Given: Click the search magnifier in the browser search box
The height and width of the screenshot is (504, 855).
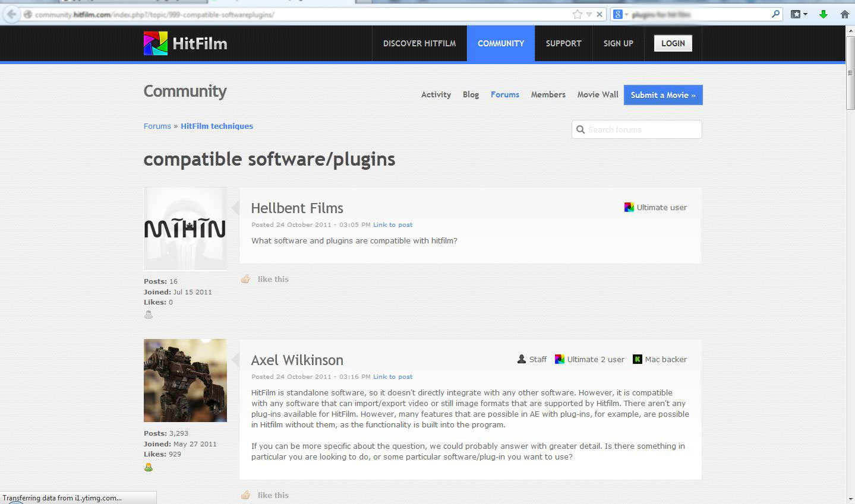Looking at the screenshot, I should [775, 14].
